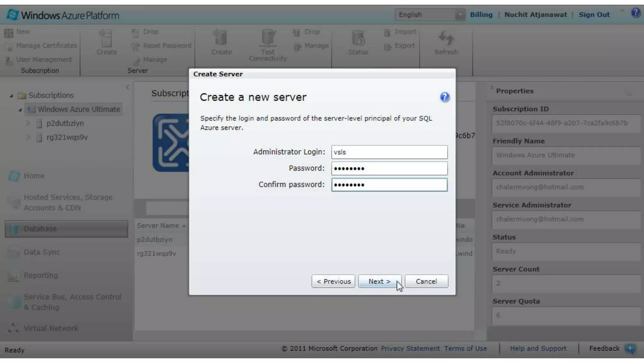Open the English language dropdown
644x363 pixels.
(460, 15)
